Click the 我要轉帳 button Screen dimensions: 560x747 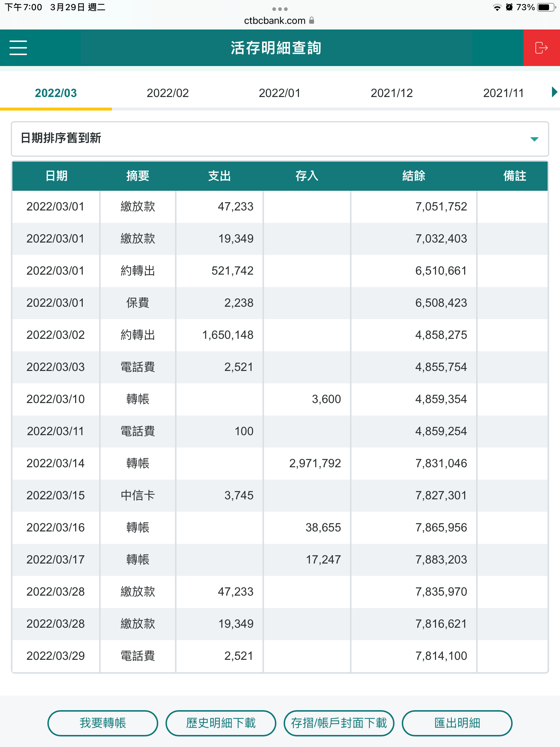point(103,723)
